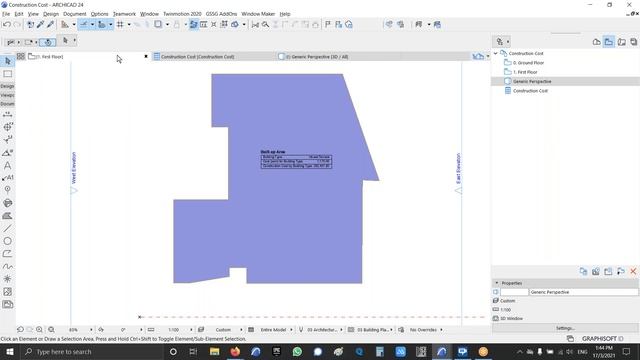The height and width of the screenshot is (360, 640).
Task: Select the Pick Up Parameters eyedropper icon
Action: click(40, 24)
